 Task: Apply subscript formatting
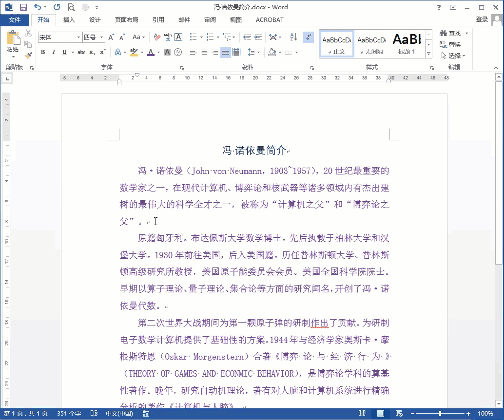[92, 52]
